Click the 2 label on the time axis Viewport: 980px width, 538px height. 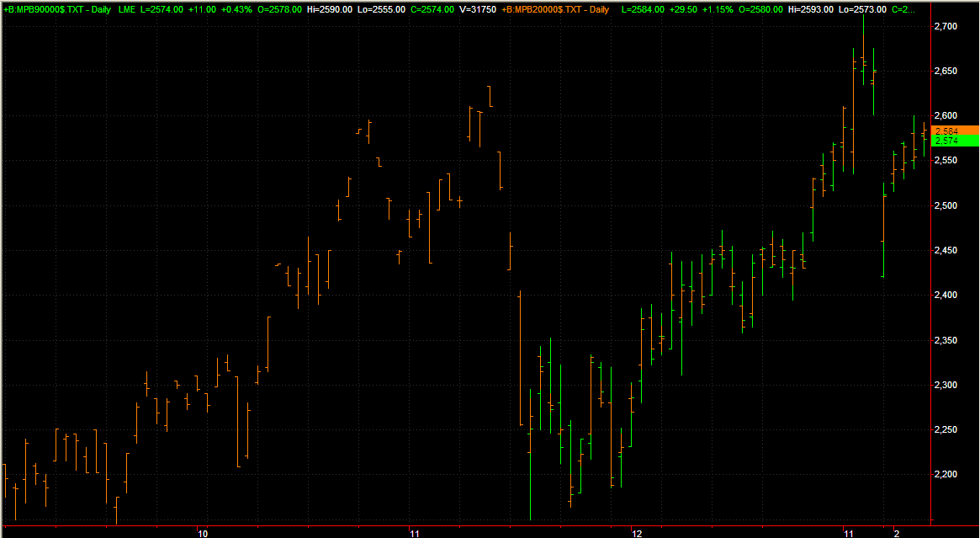897,534
